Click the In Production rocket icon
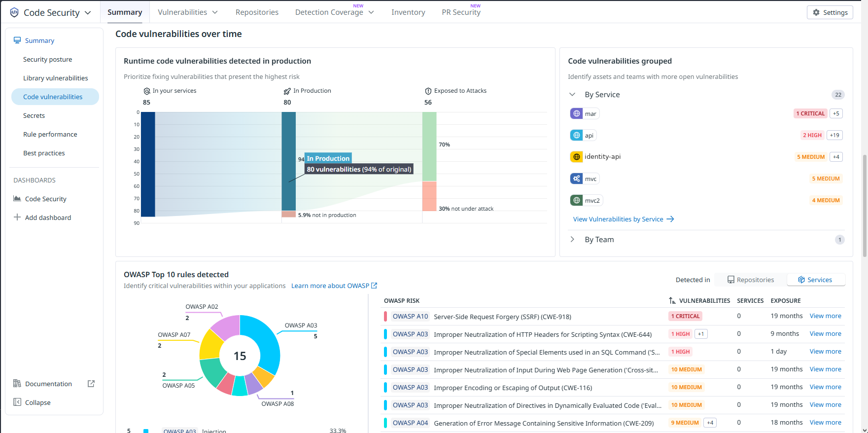Screen dimensions: 868x433 287,91
